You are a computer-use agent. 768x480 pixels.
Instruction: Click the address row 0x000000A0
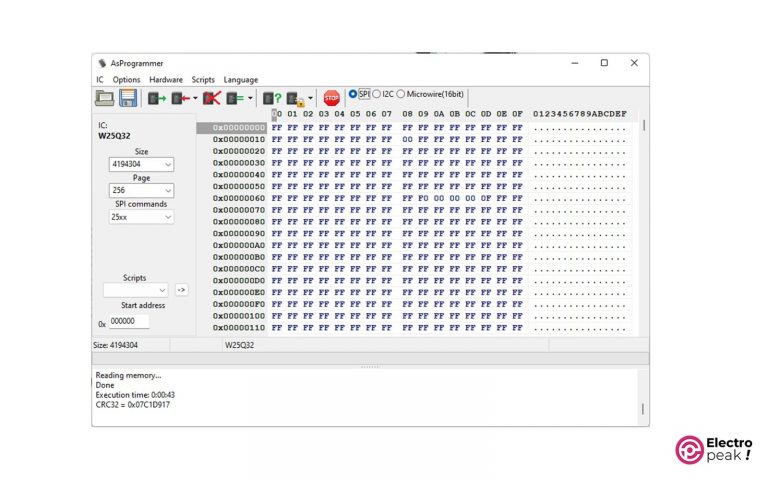(239, 245)
